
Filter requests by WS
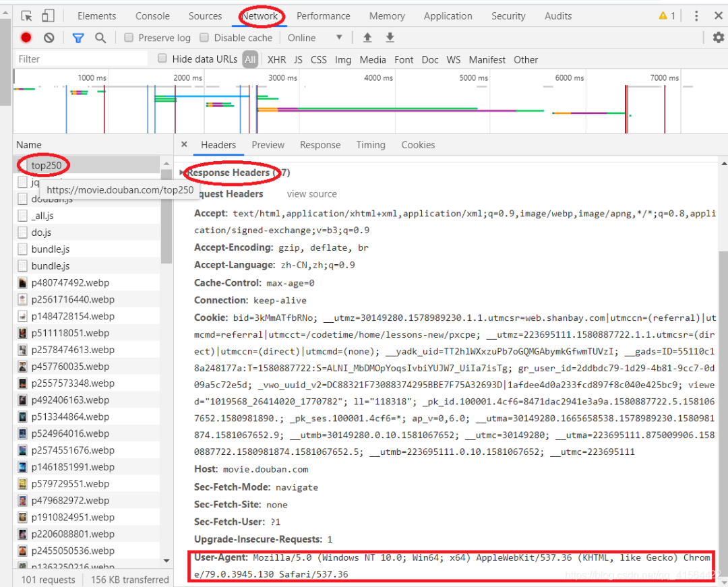[x=454, y=60]
